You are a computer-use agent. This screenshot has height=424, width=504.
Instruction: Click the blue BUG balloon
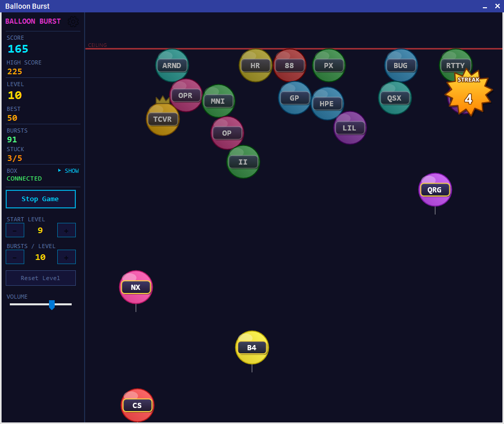(401, 66)
